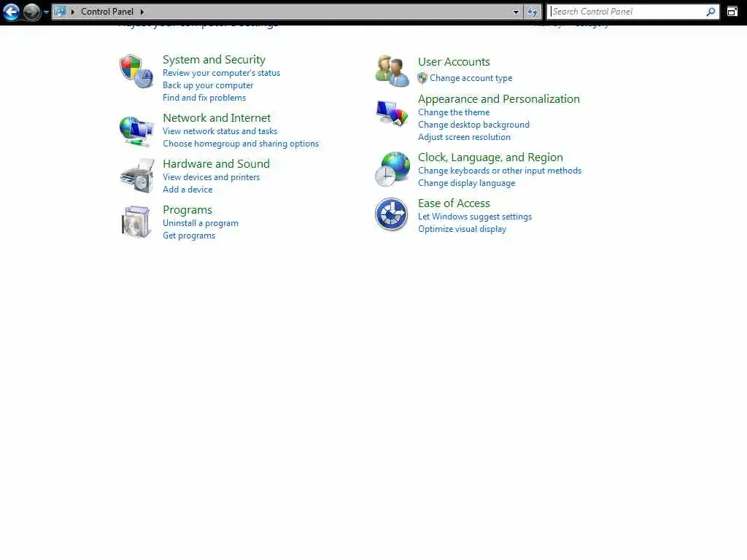Screen dimensions: 747x560
Task: Open Network and Internet category
Action: [216, 117]
